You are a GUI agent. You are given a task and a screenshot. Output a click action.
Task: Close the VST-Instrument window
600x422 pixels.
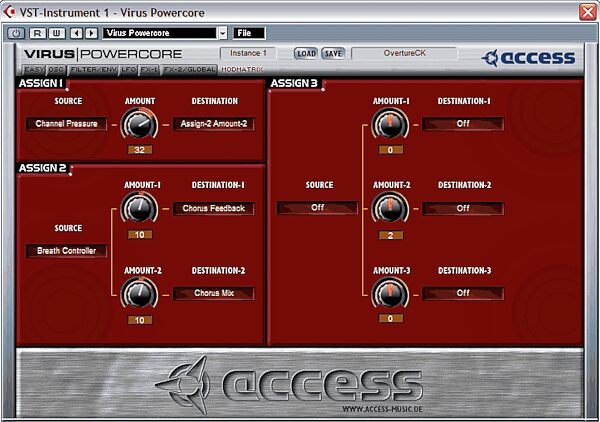tap(588, 12)
